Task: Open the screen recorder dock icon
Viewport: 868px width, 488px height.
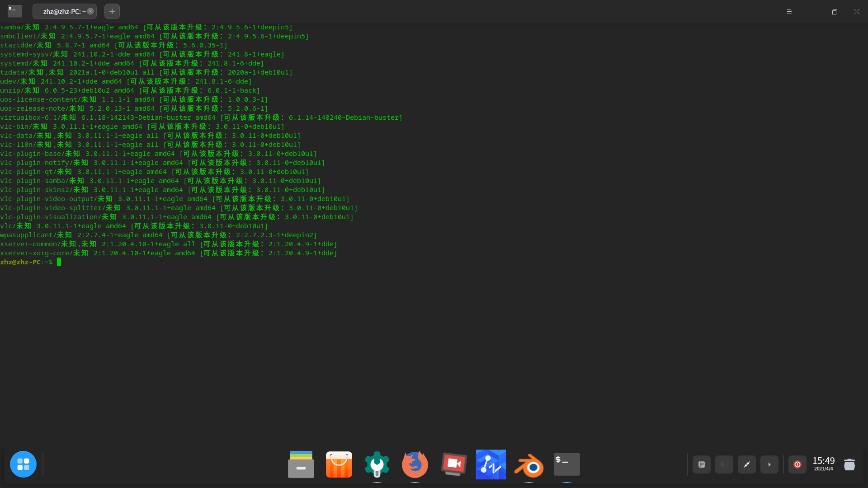Action: tap(453, 464)
